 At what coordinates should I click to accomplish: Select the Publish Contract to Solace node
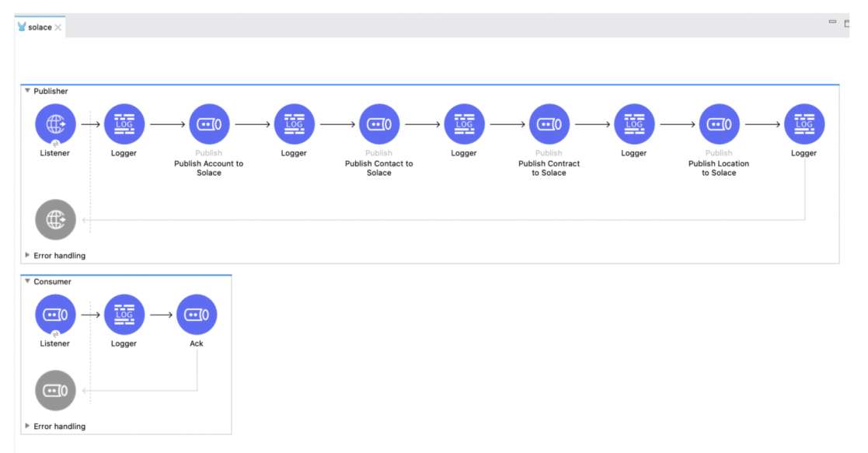pos(549,124)
